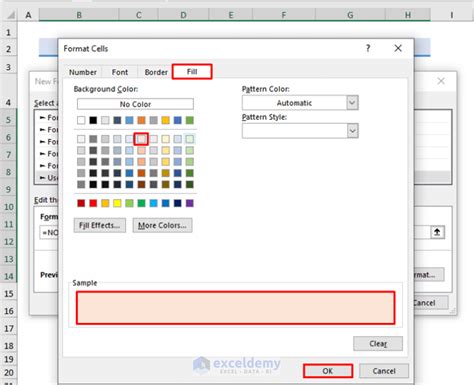474x385 pixels.
Task: Choose white swatch in theme colors row
Action: [x=81, y=120]
